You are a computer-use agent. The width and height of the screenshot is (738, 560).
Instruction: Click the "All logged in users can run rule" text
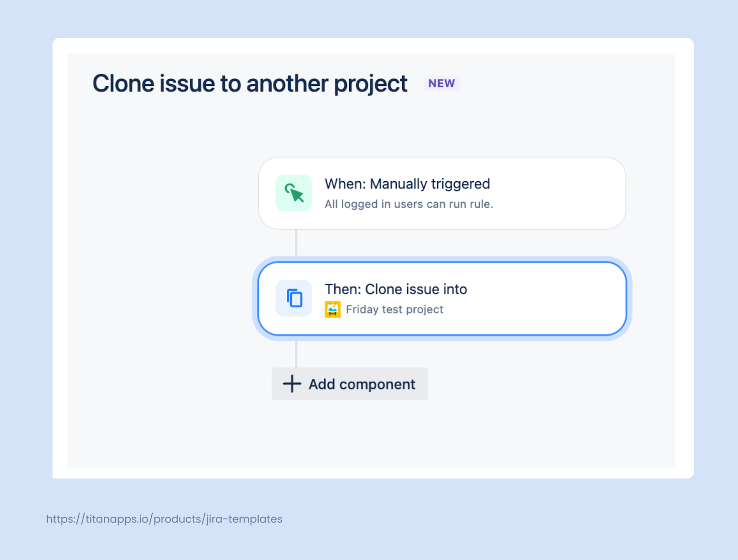coord(409,204)
